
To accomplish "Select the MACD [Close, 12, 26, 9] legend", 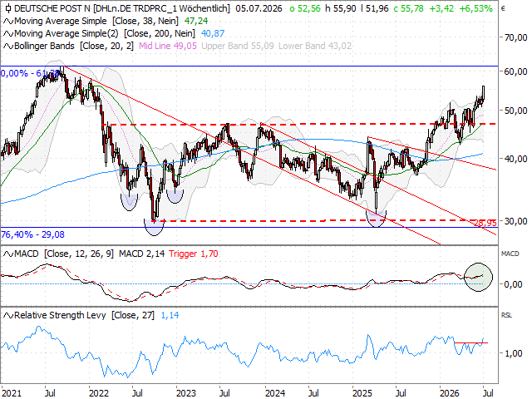I will pyautogui.click(x=64, y=254).
